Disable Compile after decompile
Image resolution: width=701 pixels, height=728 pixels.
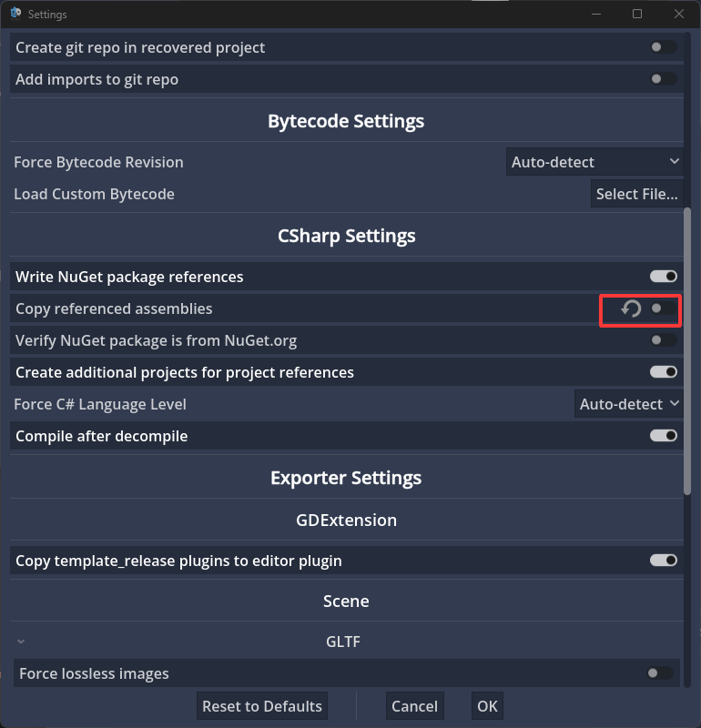(x=663, y=436)
